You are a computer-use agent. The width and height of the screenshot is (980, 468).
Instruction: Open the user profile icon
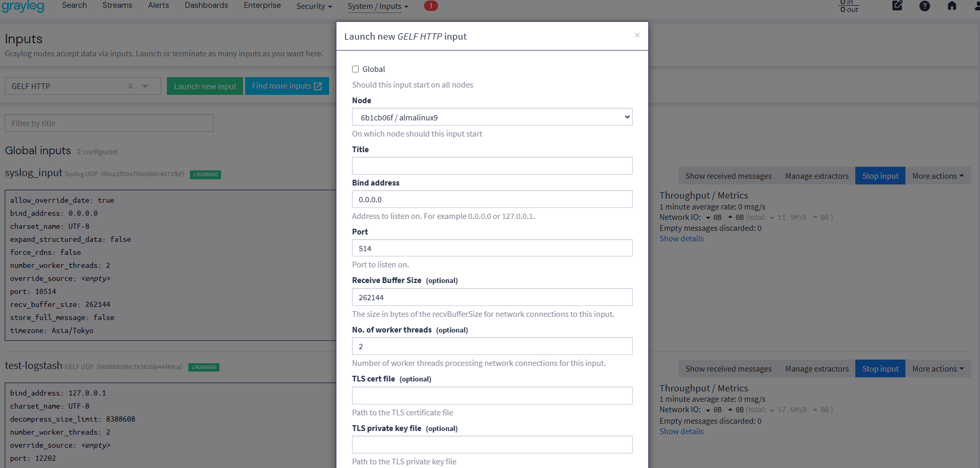(976, 6)
